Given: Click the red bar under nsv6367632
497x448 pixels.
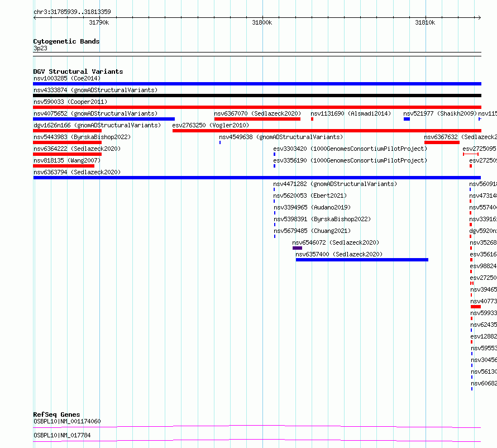Looking at the screenshot, I should click(x=442, y=142).
